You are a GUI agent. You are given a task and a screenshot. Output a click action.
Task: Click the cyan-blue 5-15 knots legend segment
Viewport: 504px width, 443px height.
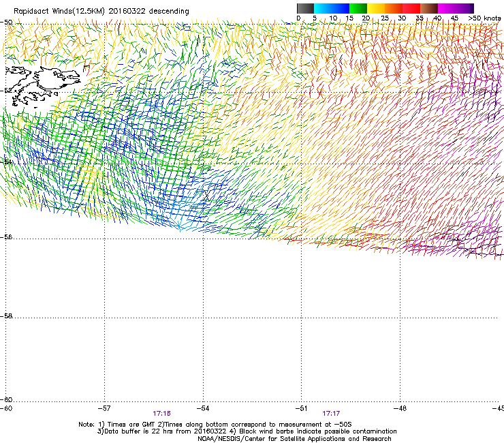[x=332, y=8]
